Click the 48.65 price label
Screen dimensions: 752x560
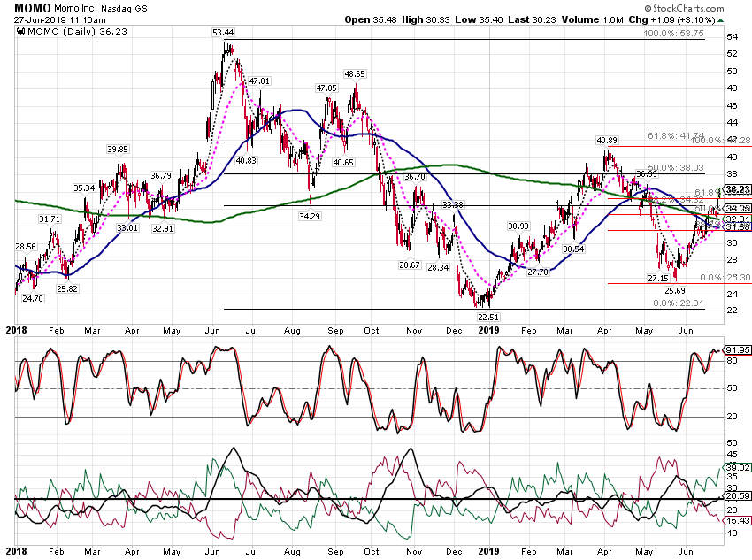(x=355, y=74)
